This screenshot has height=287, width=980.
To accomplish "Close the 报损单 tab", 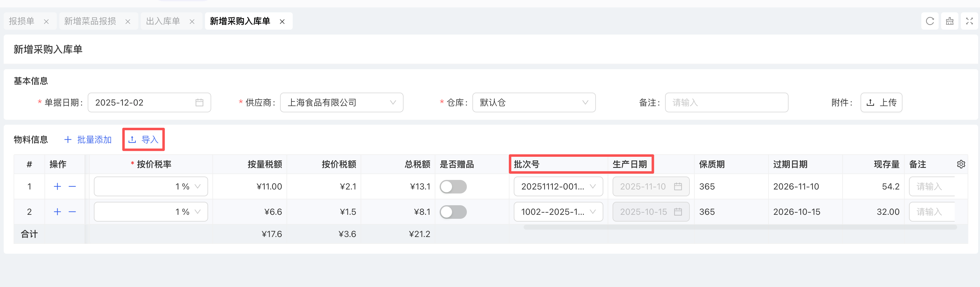I will point(46,22).
